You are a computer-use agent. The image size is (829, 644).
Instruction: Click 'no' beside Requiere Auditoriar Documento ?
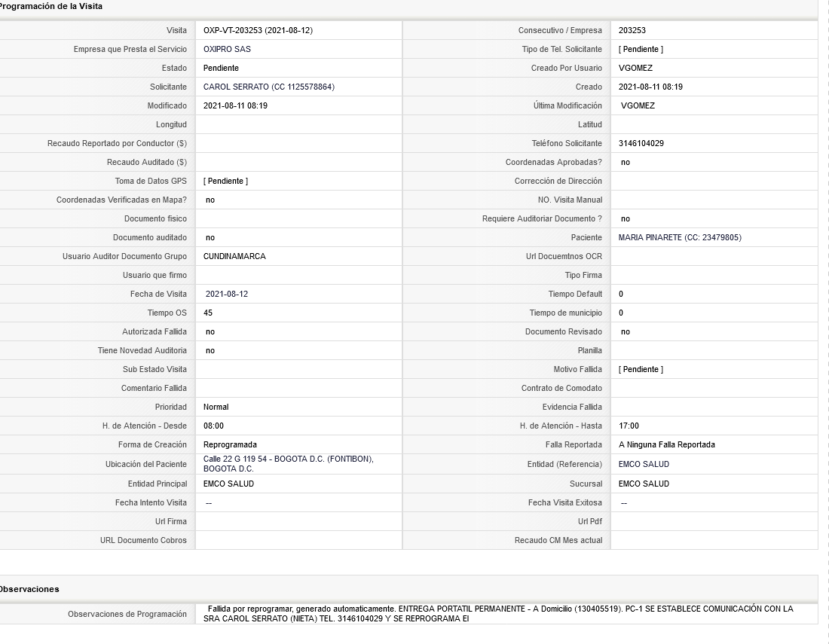point(626,218)
